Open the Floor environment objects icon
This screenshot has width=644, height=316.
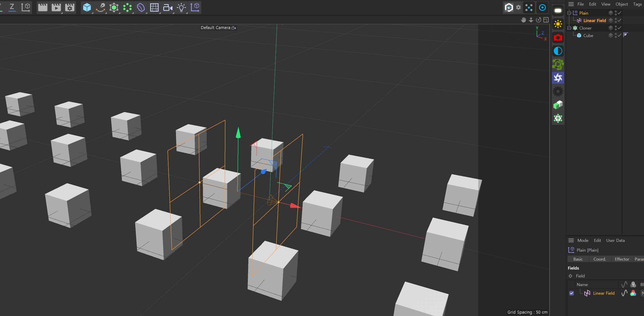tap(154, 7)
